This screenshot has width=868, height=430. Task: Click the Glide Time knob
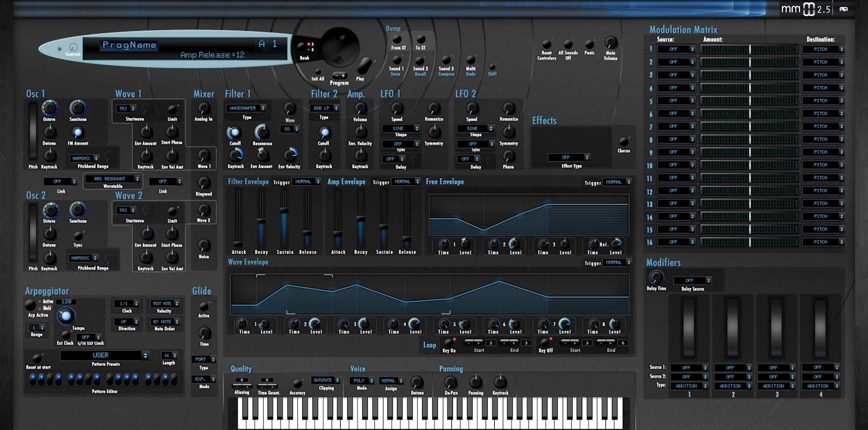coord(204,333)
